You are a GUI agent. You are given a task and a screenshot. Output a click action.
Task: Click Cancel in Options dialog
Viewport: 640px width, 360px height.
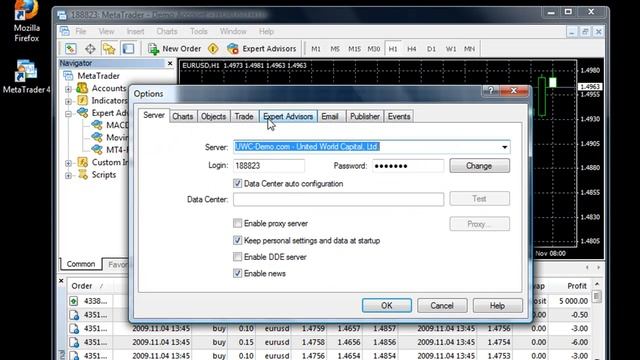point(442,305)
